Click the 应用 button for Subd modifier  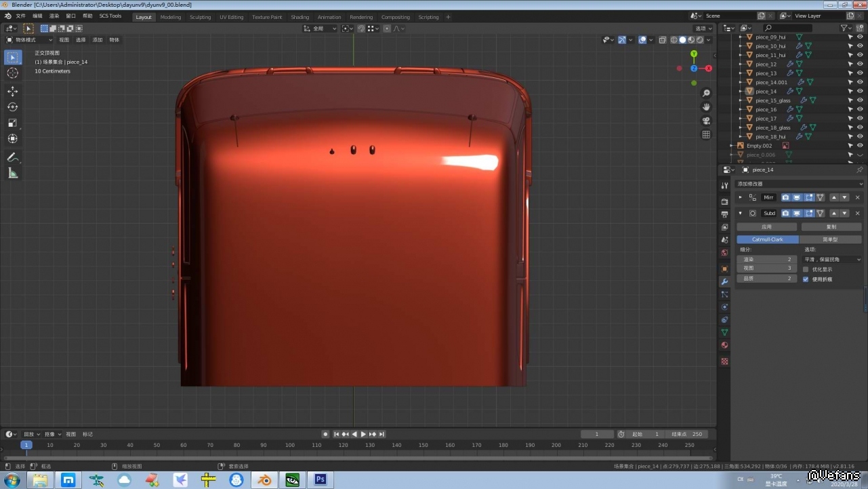(x=766, y=227)
